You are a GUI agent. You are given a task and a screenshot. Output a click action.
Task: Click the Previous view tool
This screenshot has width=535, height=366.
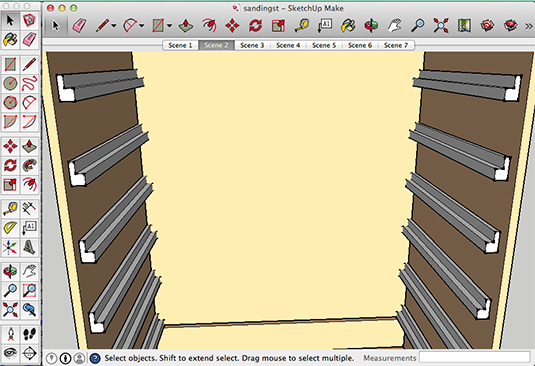coord(29,310)
